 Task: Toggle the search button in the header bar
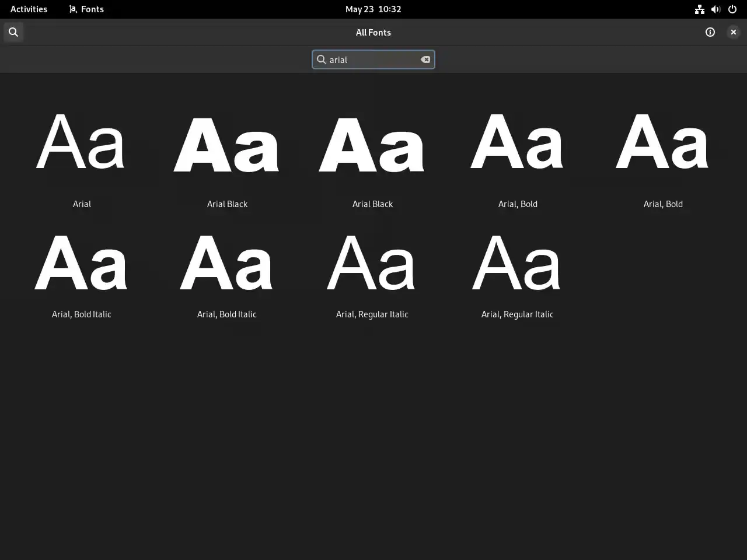click(13, 32)
